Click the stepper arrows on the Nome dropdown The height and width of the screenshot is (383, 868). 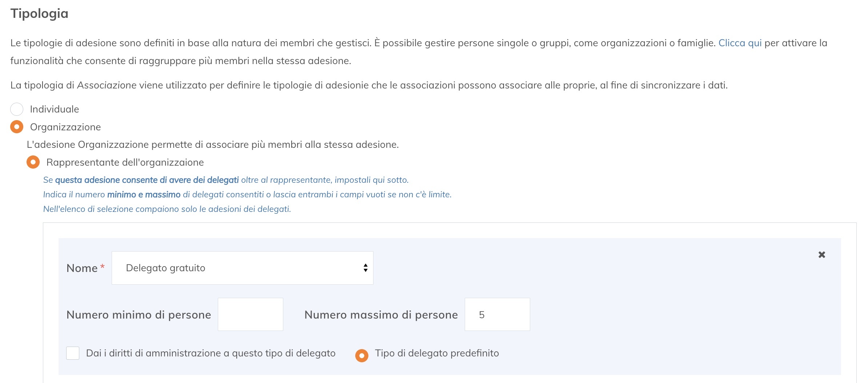(x=365, y=268)
